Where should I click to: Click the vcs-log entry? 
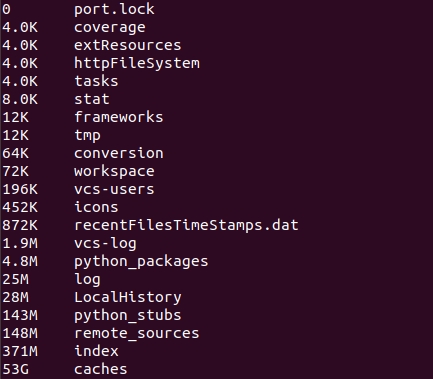105,244
